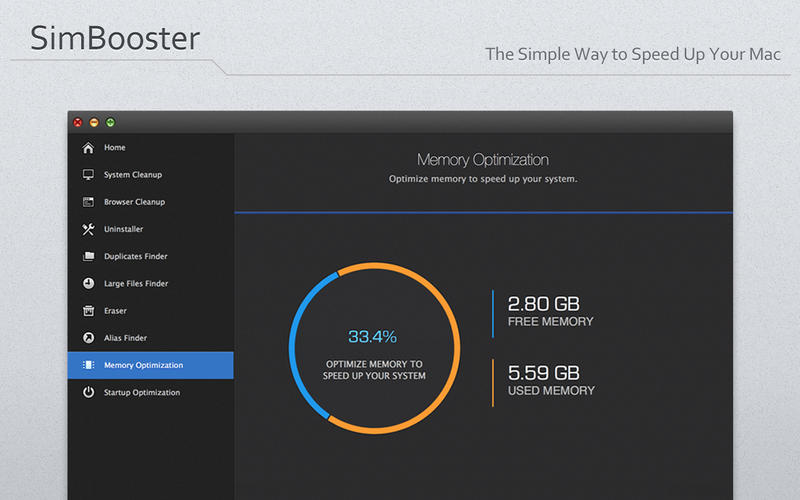The image size is (800, 500).
Task: Open the Home section
Action: click(115, 148)
